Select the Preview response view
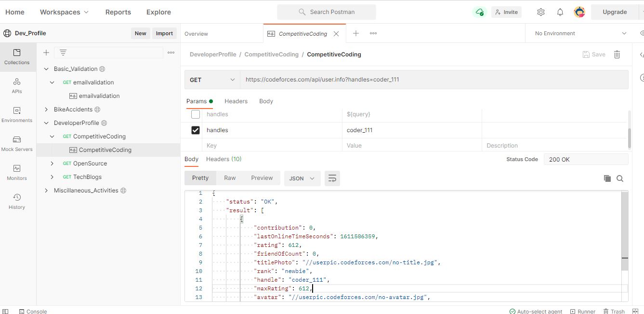The image size is (644, 314). tap(262, 178)
